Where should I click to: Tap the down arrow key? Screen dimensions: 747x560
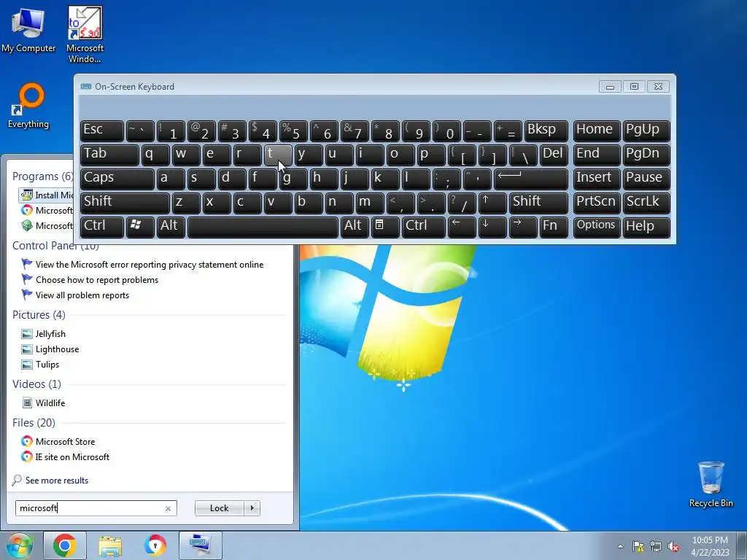coord(492,227)
